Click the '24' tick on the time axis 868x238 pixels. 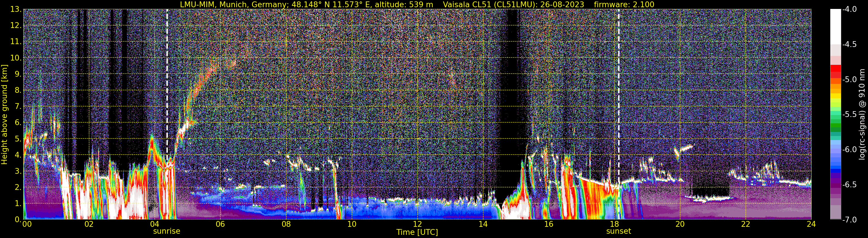[811, 224]
